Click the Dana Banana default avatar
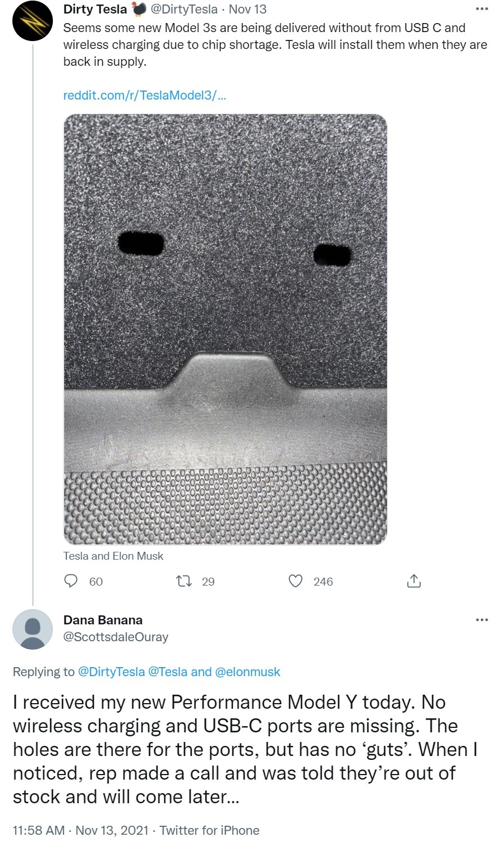Viewport: 504px width, 846px height. 33,629
